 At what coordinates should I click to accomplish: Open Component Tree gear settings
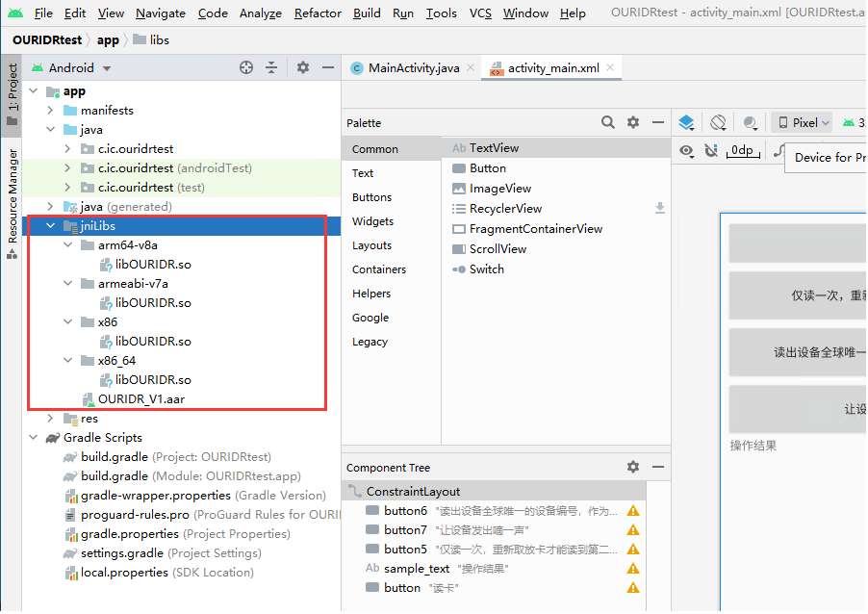point(633,467)
